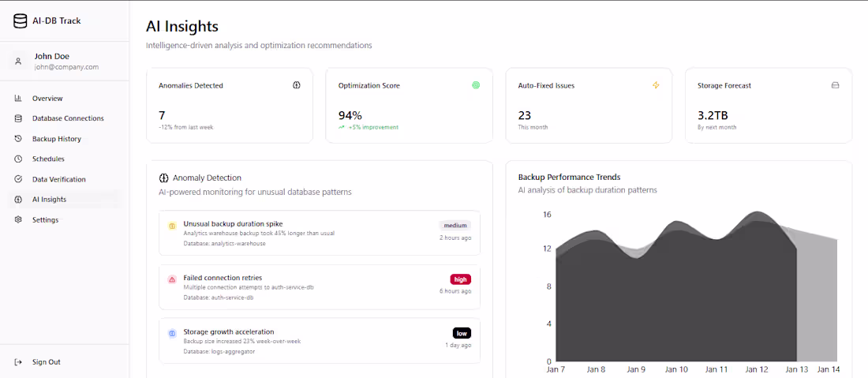
Task: Click the green target icon on Optimization Score
Action: 476,85
